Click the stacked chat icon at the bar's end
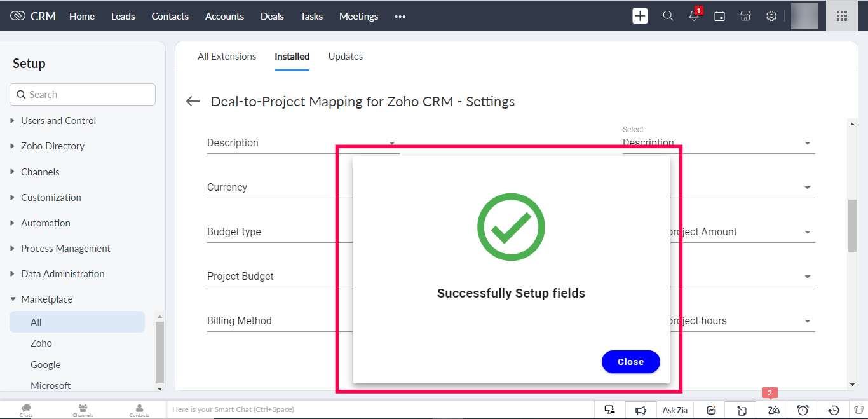The width and height of the screenshot is (868, 419). (x=859, y=410)
